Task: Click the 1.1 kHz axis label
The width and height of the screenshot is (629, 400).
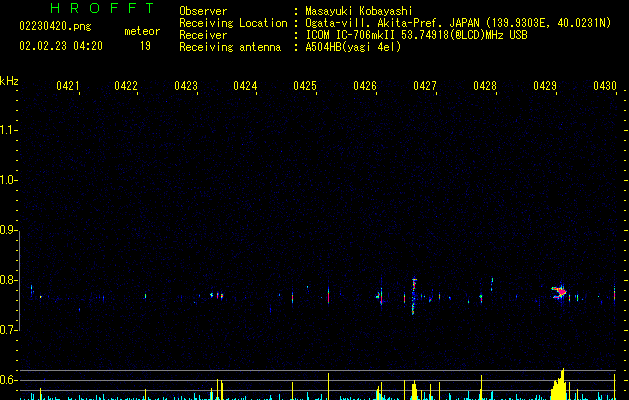Action: tap(8, 130)
